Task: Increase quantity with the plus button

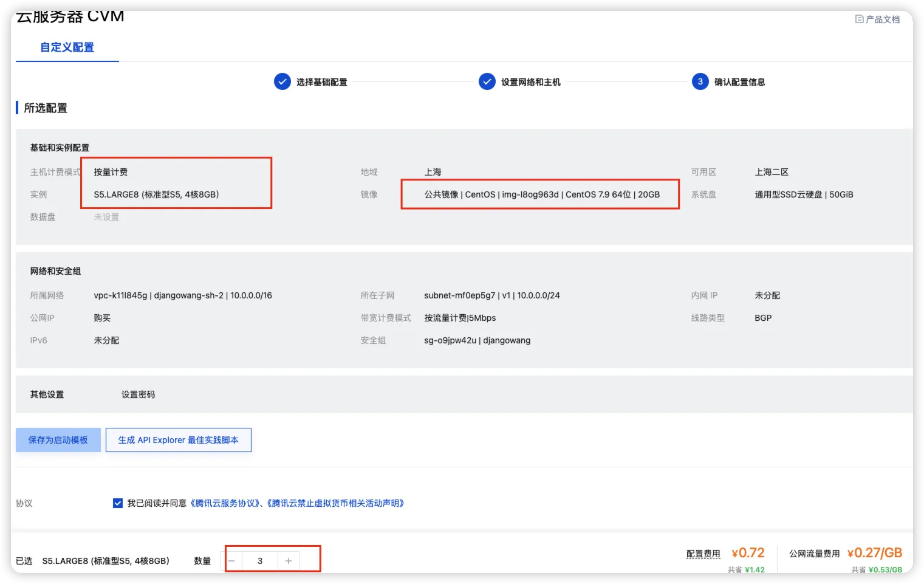Action: [289, 561]
